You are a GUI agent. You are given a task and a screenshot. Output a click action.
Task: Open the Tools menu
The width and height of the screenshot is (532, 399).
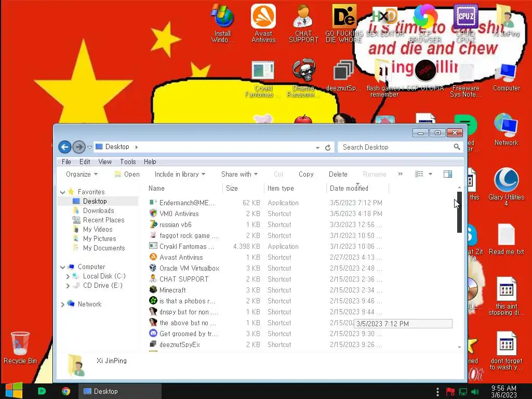(128, 162)
